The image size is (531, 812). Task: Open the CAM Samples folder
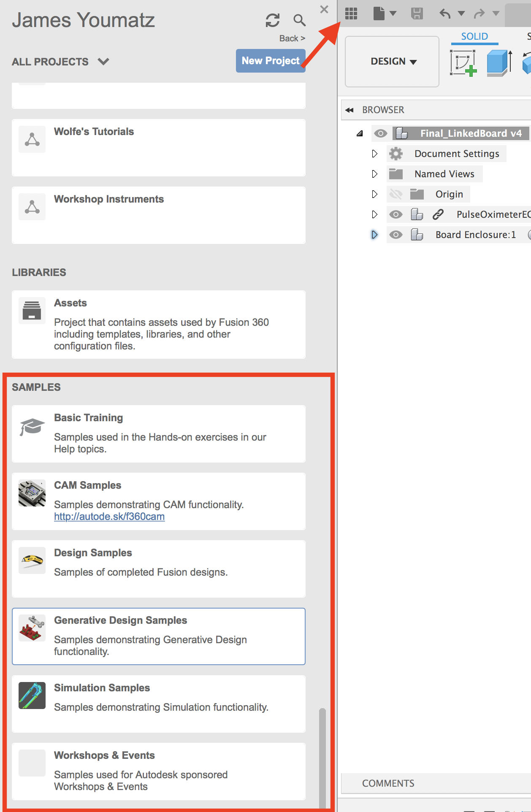coord(159,501)
